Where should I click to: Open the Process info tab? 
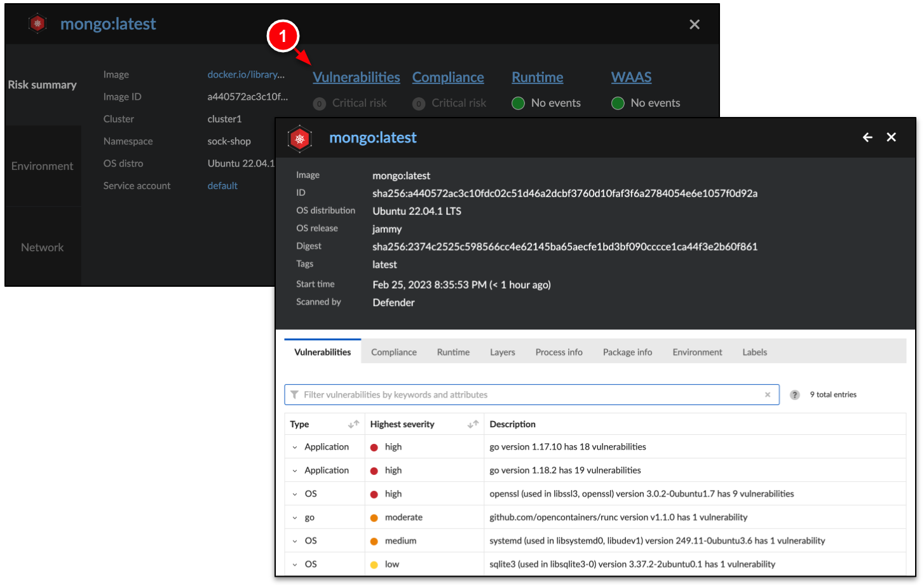coord(559,352)
